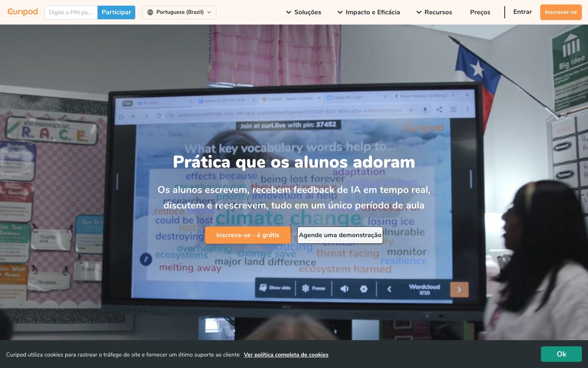The image size is (588, 368).
Task: Click the previous-slide chevron on the toolbar
Action: pyautogui.click(x=389, y=289)
